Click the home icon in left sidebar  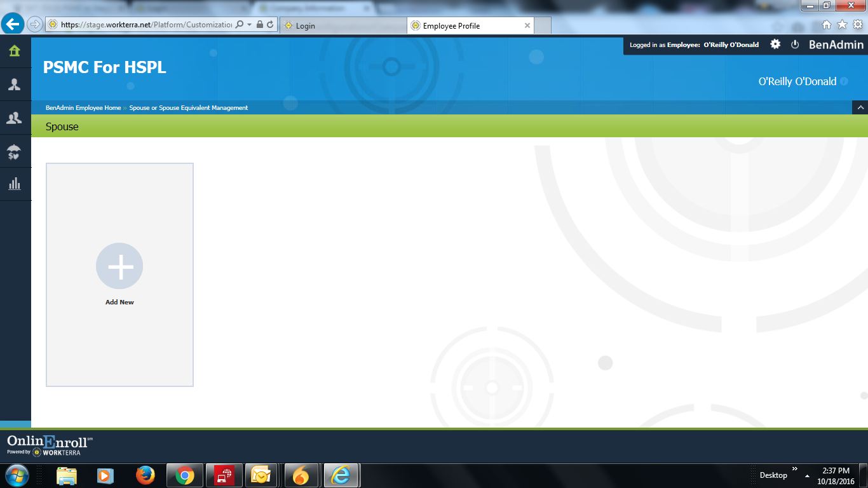pos(14,51)
